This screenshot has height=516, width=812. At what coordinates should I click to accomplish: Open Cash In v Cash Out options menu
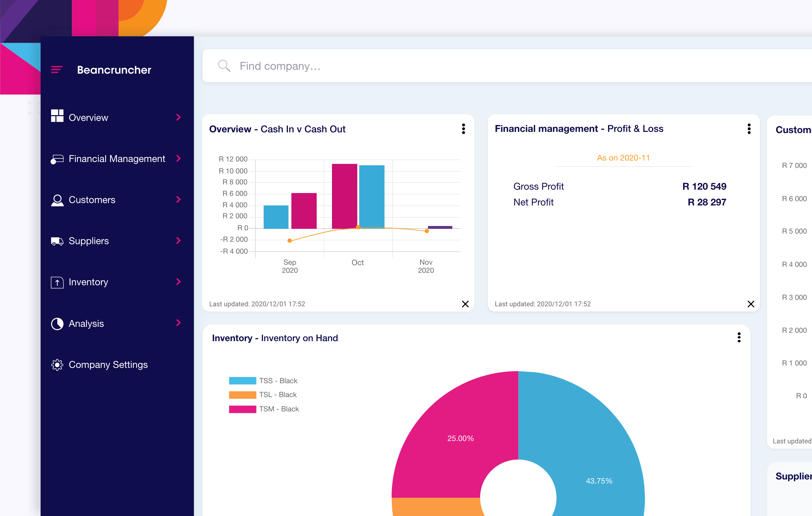tap(463, 129)
